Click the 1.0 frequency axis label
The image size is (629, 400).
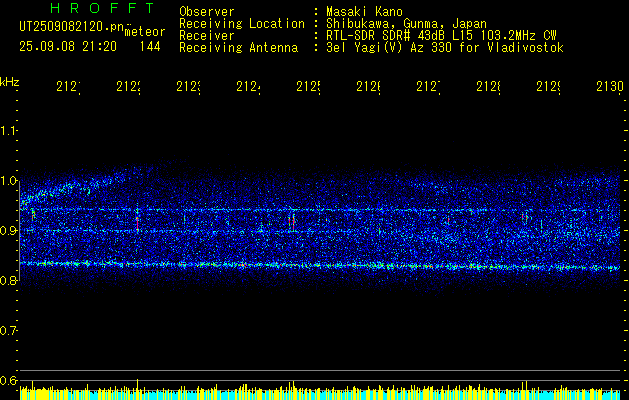[9, 181]
